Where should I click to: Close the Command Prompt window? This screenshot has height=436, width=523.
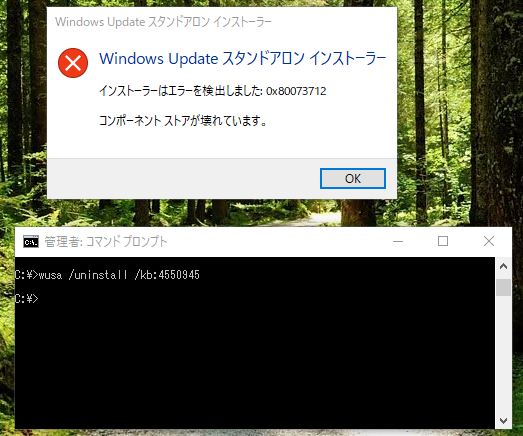coord(489,241)
